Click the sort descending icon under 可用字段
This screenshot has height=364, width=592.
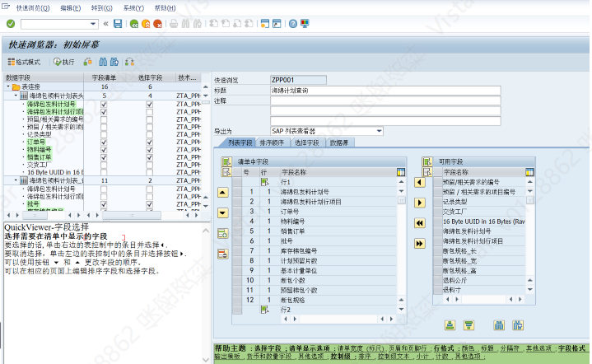point(468,325)
